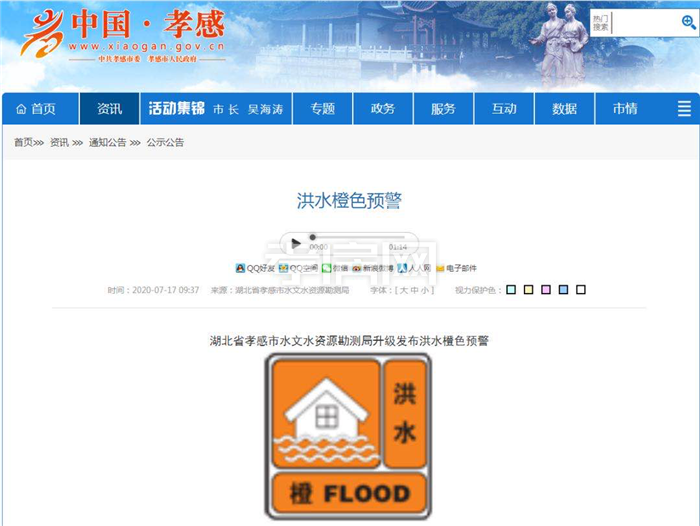700x526 pixels.
Task: Select the light cyan eye-protection color
Action: (511, 290)
